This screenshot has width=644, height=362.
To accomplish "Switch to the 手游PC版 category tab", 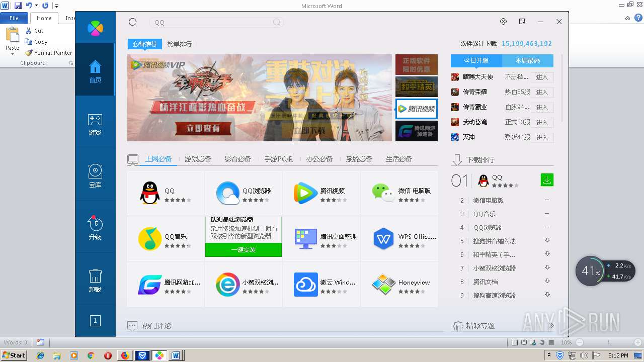I will point(279,159).
